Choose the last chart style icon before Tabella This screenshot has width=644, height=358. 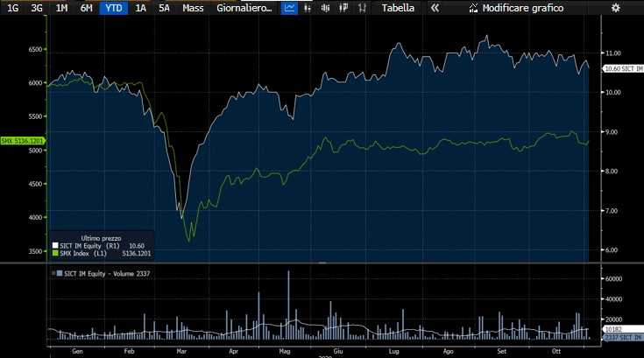pos(362,8)
